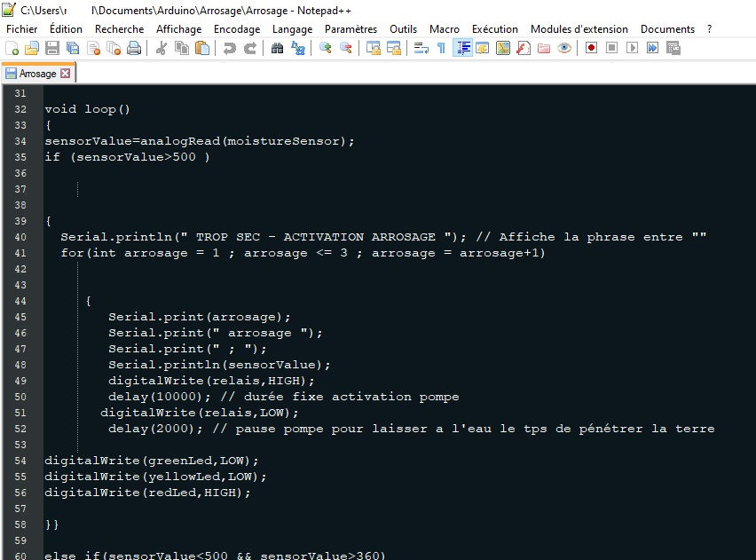Open the Function List panel
This screenshot has height=560, width=756.
(524, 48)
